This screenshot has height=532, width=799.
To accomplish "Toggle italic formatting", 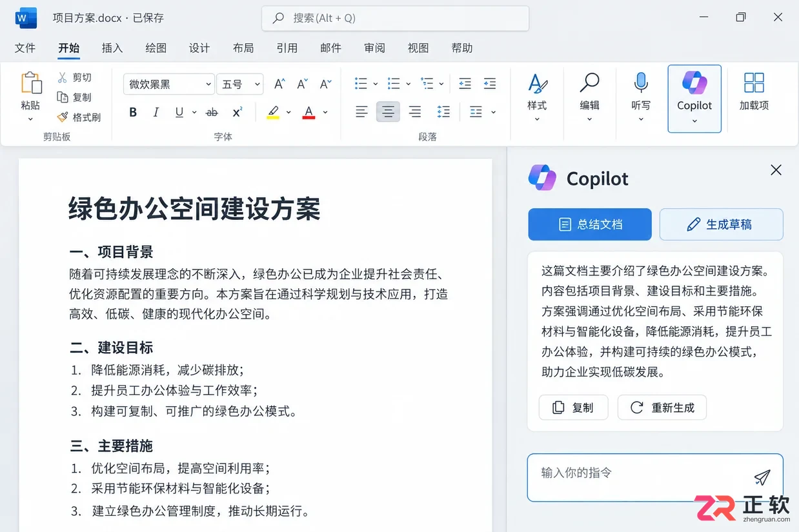I will coord(156,112).
